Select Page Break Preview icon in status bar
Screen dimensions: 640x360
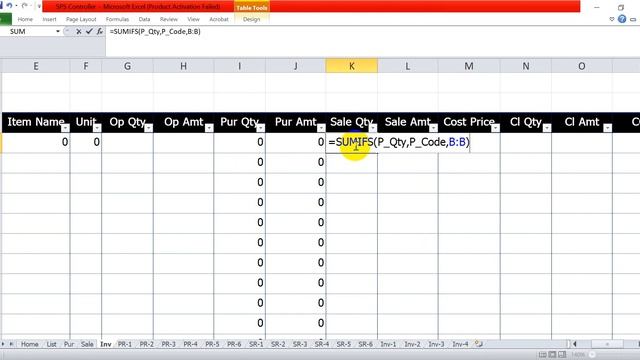562,355
